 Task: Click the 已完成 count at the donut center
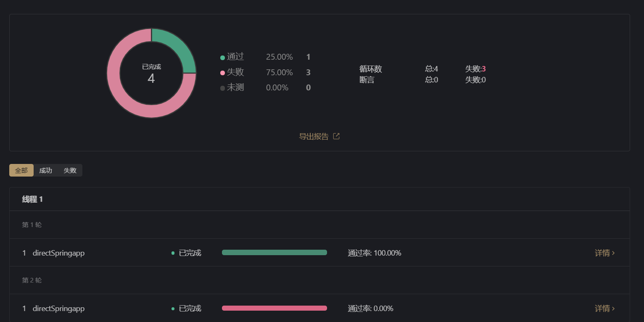(x=151, y=78)
